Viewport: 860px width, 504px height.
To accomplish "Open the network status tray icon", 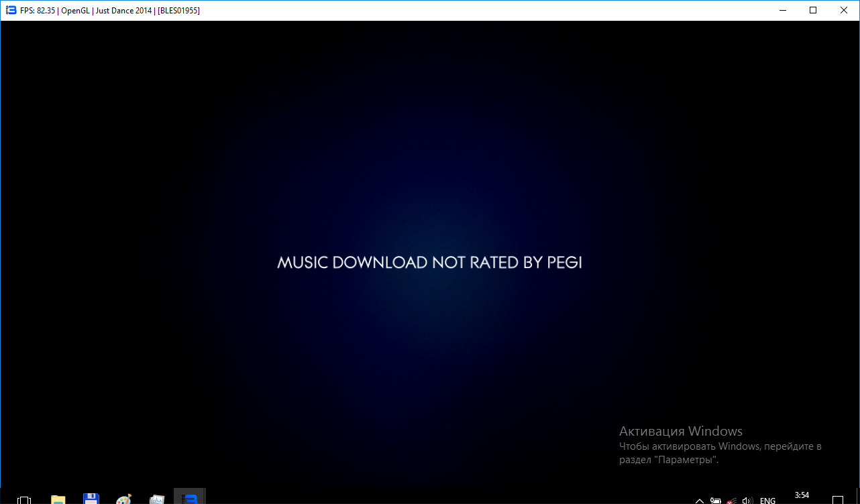I will pyautogui.click(x=732, y=500).
